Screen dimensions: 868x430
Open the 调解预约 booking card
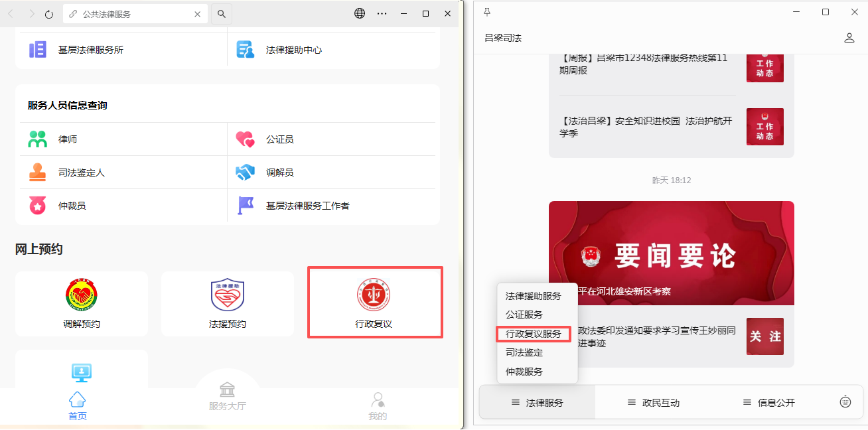click(x=82, y=303)
